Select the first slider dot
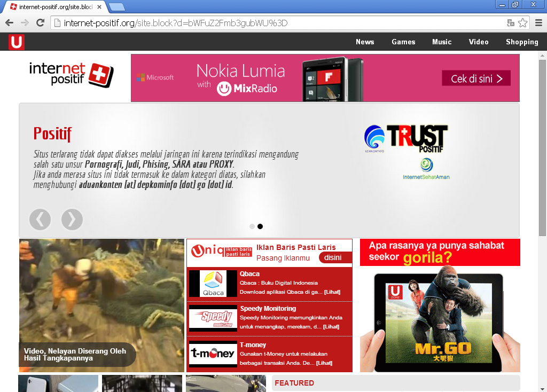 [x=252, y=226]
